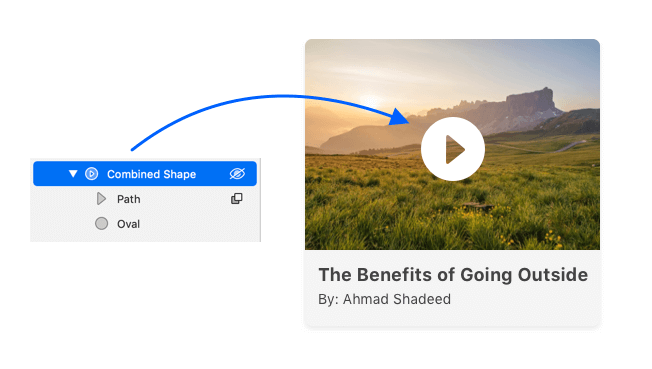
Task: Click the white circular play button
Action: pyautogui.click(x=453, y=149)
